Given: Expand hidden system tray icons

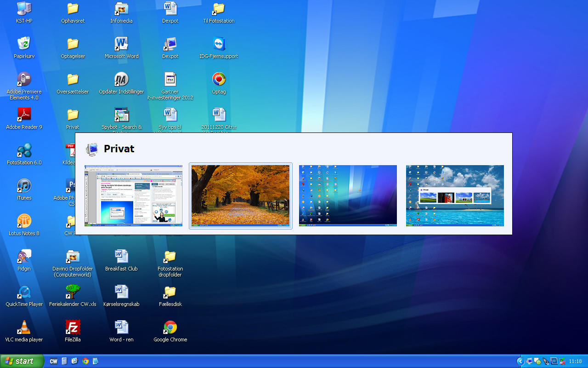Looking at the screenshot, I should tap(520, 361).
